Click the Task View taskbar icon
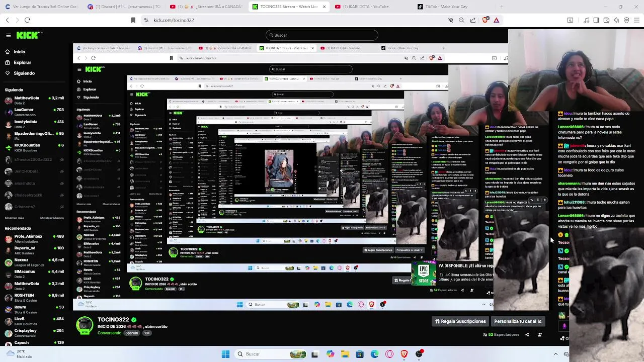Image resolution: width=644 pixels, height=362 pixels. point(314,354)
